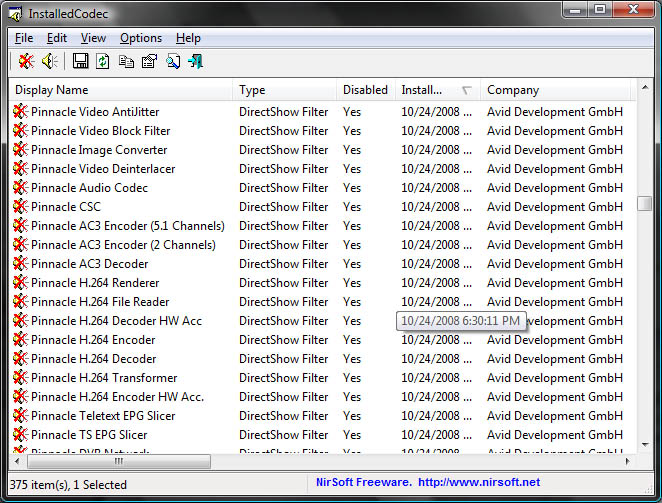Select the Pinnacle TS EPG Slicer row

[x=323, y=435]
